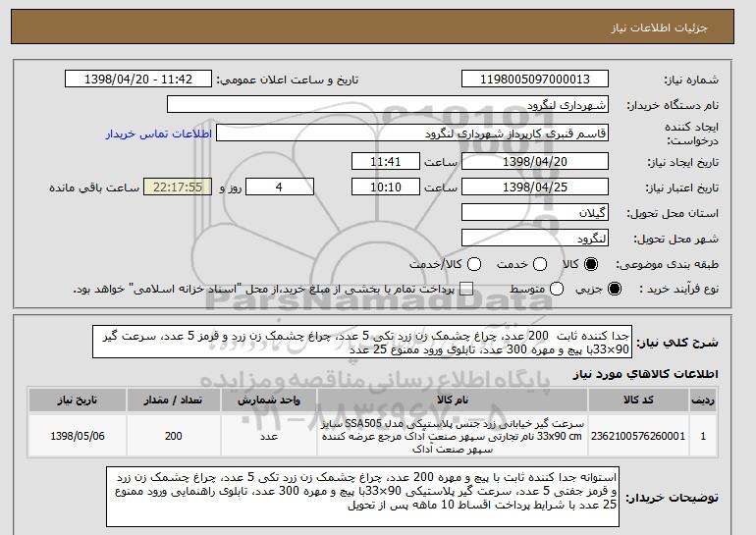Click the نوع فرآیند خرید label
The width and height of the screenshot is (756, 535).
point(678,289)
